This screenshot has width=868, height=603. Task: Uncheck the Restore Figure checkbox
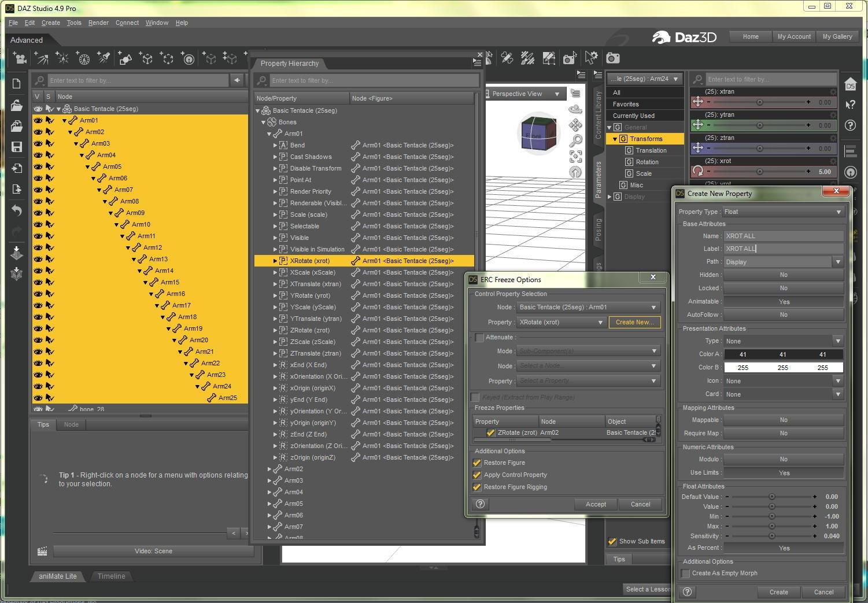(x=477, y=463)
